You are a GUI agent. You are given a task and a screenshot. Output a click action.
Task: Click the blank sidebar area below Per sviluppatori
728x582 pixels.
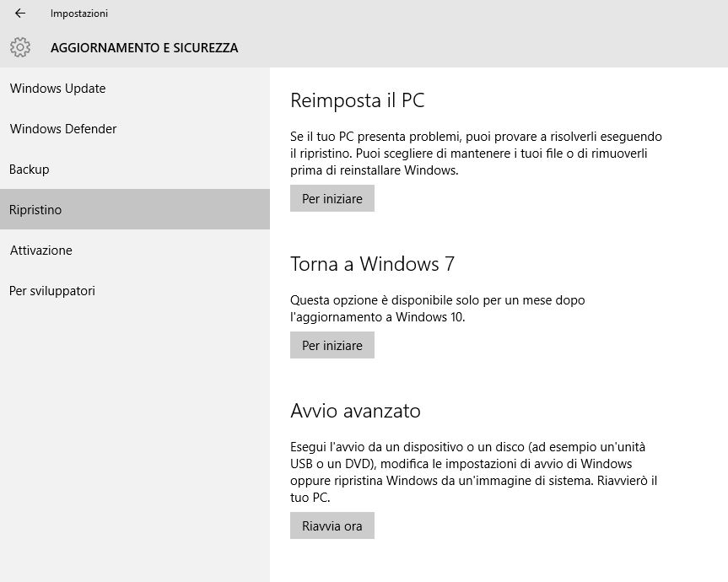pyautogui.click(x=135, y=441)
